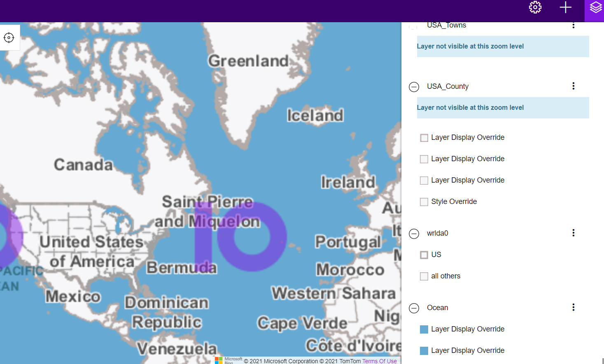Click the Greenland label on the map

click(x=248, y=61)
